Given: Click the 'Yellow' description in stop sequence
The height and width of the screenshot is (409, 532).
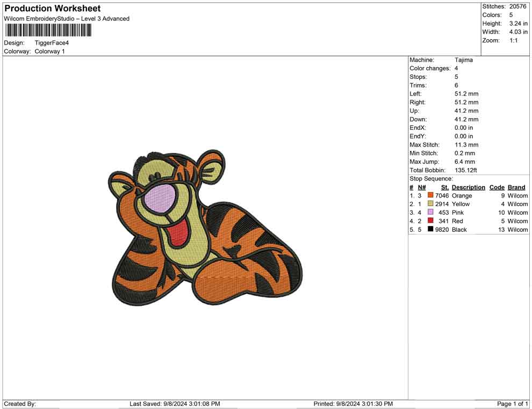Looking at the screenshot, I should (x=461, y=204).
